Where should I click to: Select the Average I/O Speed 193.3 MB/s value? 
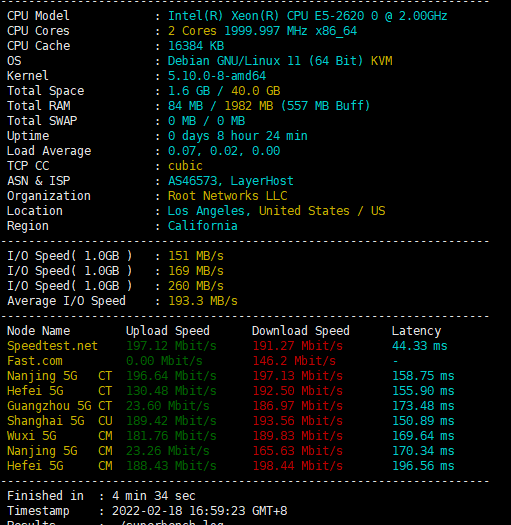click(x=203, y=301)
